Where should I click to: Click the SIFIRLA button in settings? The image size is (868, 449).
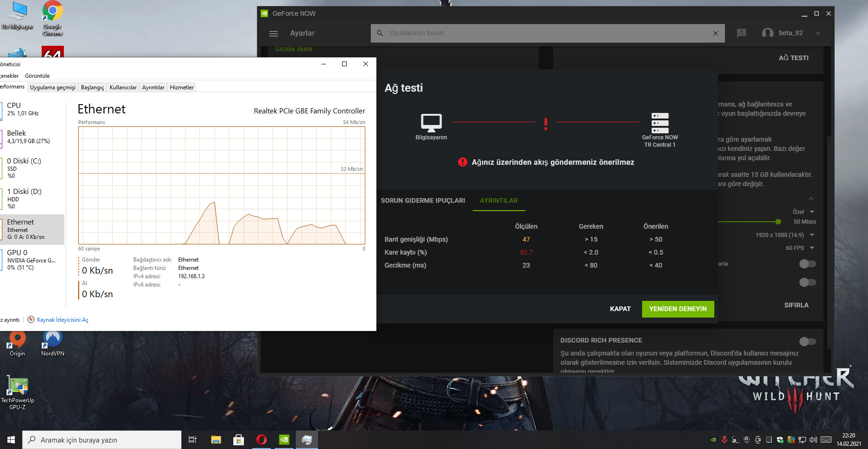click(796, 305)
